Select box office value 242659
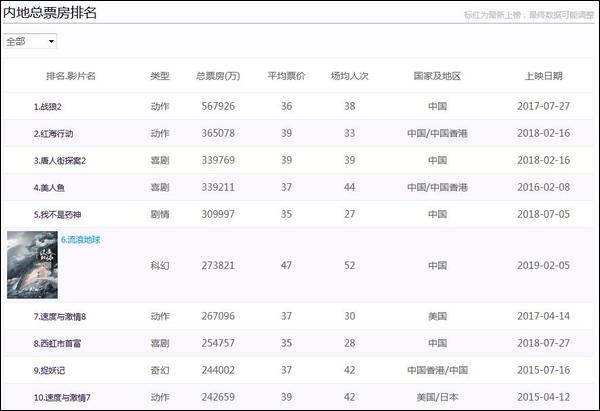600x411 pixels. click(218, 397)
